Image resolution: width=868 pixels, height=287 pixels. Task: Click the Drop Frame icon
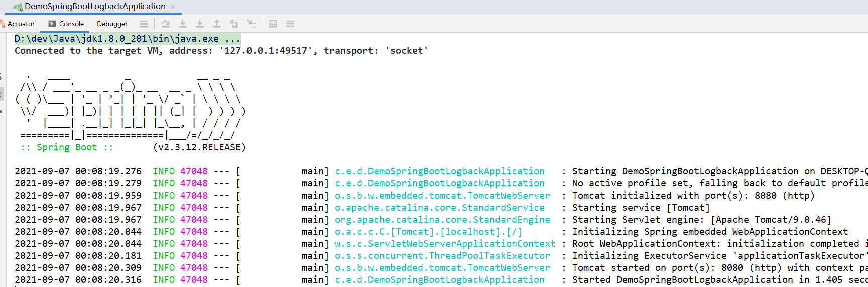(234, 24)
